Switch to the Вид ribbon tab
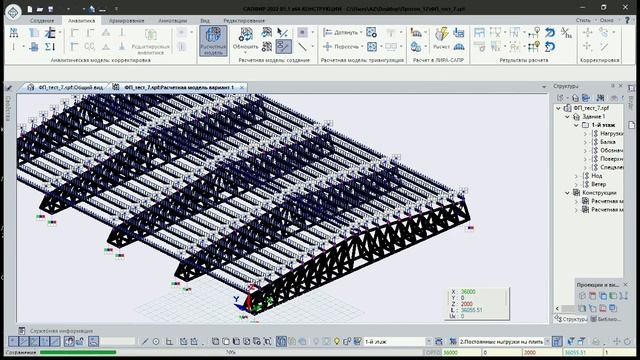Image resolution: width=640 pixels, height=360 pixels. tap(205, 20)
